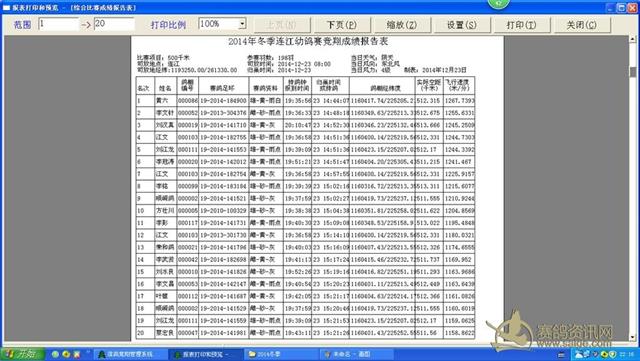Click the third quick launch icon in taskbar
Screen dimensions: 640x361
pyautogui.click(x=76, y=354)
